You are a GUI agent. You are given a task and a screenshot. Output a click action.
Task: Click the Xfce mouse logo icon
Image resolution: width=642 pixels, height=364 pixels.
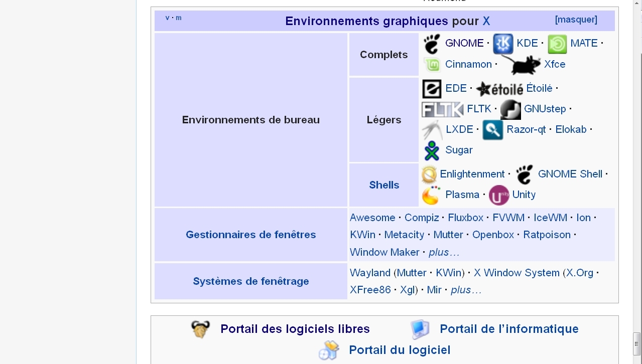click(x=520, y=65)
